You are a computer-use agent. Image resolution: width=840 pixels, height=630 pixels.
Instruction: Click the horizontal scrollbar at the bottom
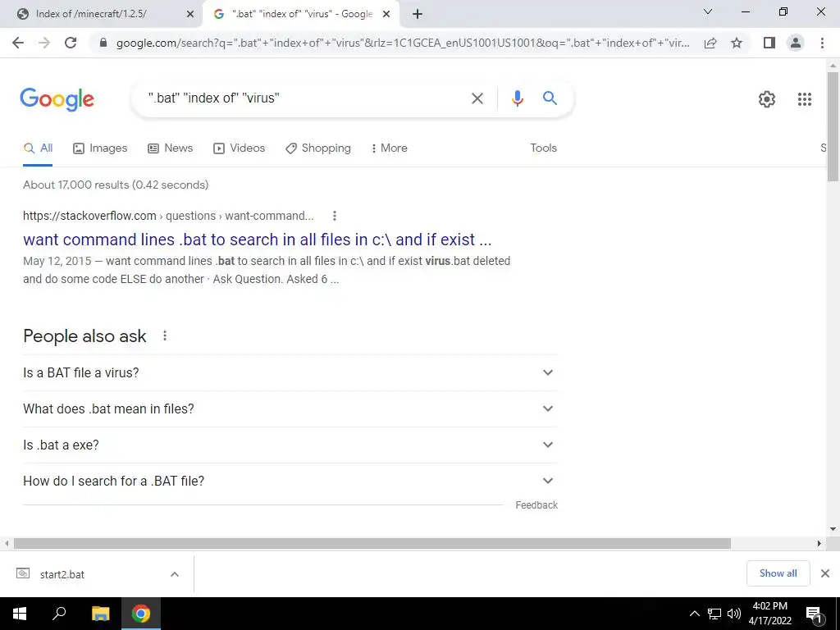coord(372,543)
